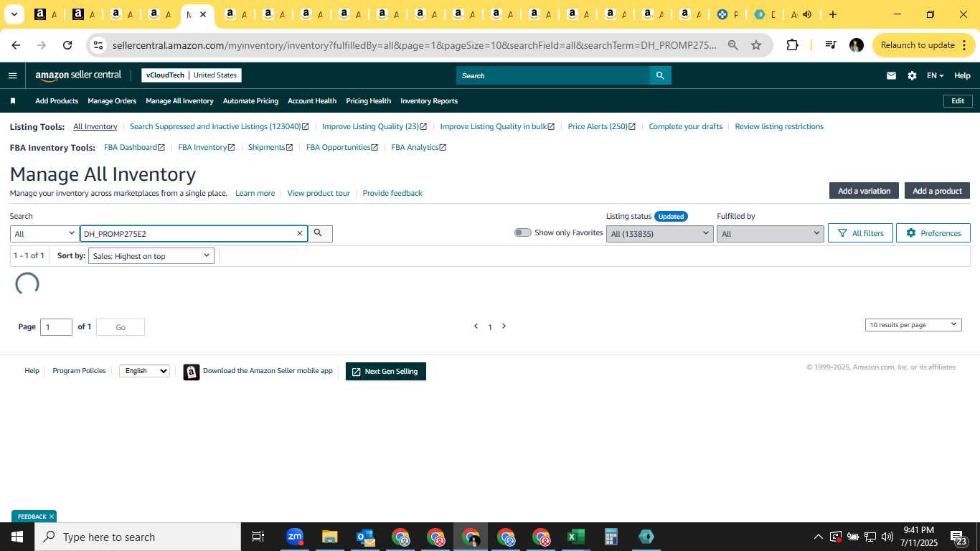
Task: Open the tab search dropdown arrow
Action: pyautogui.click(x=14, y=14)
